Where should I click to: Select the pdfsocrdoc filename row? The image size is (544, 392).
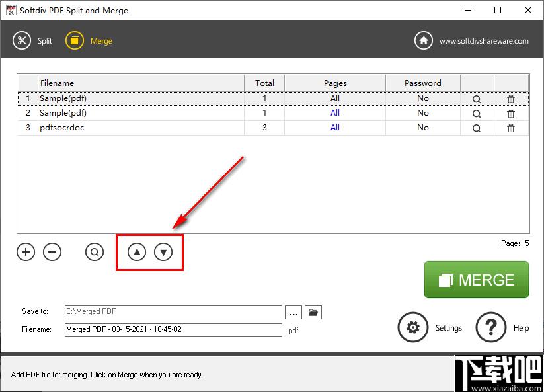click(61, 128)
